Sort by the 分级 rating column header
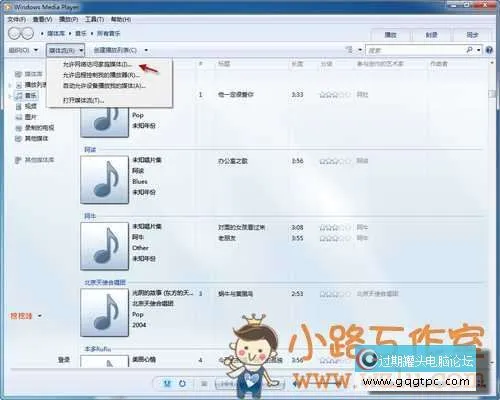This screenshot has width=500, height=400. pos(326,63)
